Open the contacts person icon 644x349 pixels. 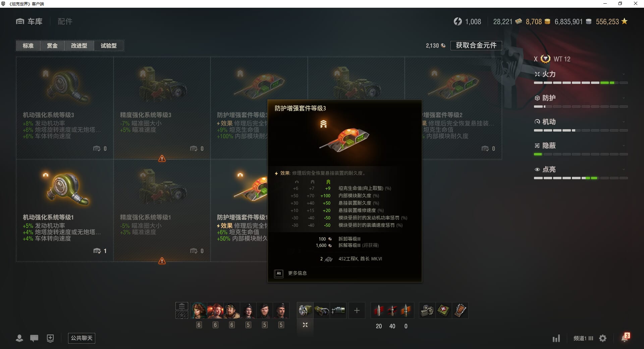(19, 338)
